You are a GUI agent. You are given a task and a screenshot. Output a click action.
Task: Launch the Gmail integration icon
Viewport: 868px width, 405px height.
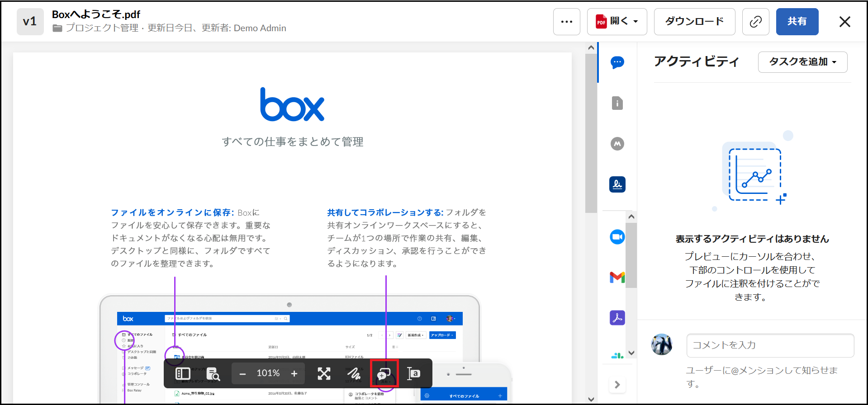click(x=617, y=277)
